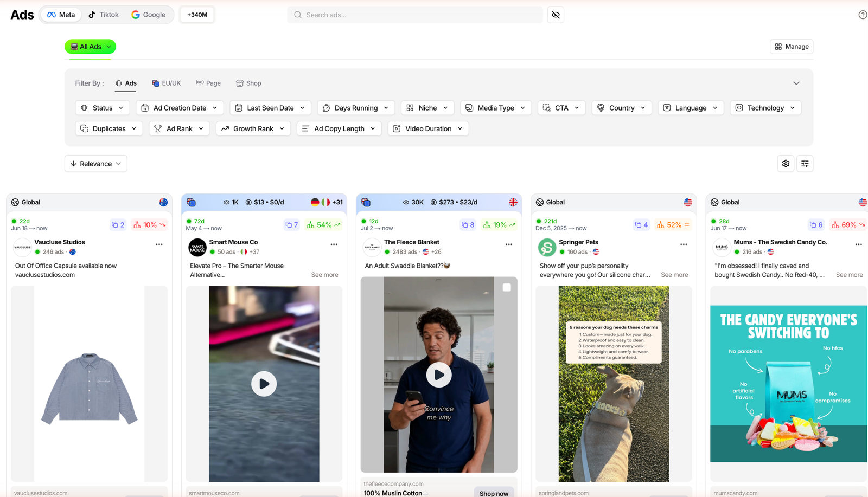Open Springer Pets ad more options menu
This screenshot has height=497, width=868.
pyautogui.click(x=684, y=244)
